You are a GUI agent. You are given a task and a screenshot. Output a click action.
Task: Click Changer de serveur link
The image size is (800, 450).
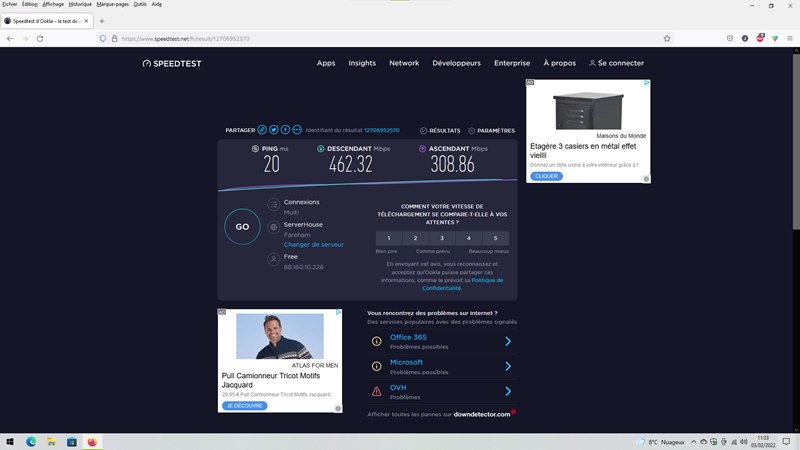(x=313, y=244)
